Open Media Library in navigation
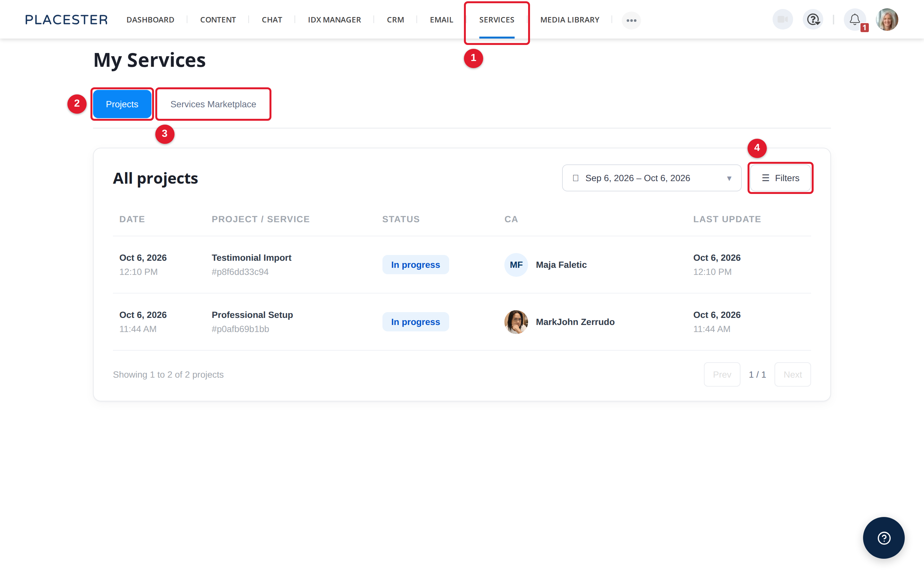 pos(570,20)
